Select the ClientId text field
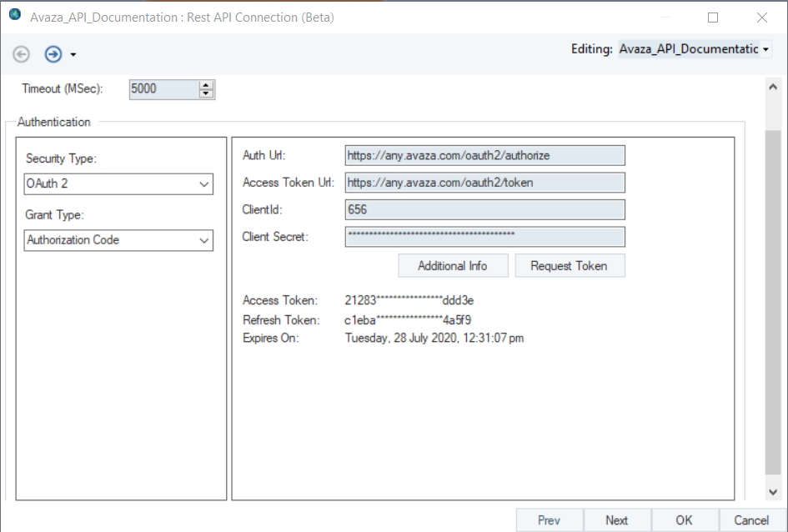The image size is (788, 532). tap(484, 210)
